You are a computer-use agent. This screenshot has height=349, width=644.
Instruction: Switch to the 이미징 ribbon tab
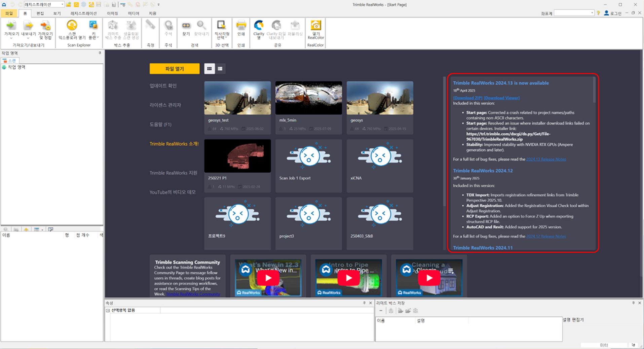(112, 13)
